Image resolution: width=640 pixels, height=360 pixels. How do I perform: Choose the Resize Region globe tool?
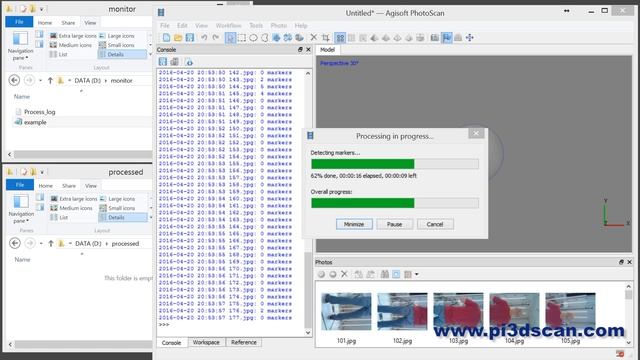point(299,38)
